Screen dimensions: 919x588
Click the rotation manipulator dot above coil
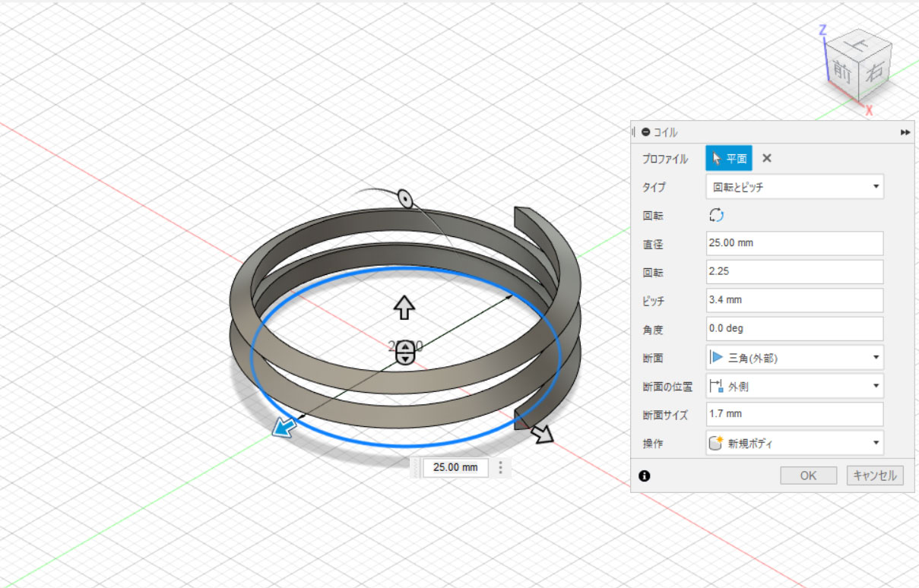pyautogui.click(x=405, y=200)
